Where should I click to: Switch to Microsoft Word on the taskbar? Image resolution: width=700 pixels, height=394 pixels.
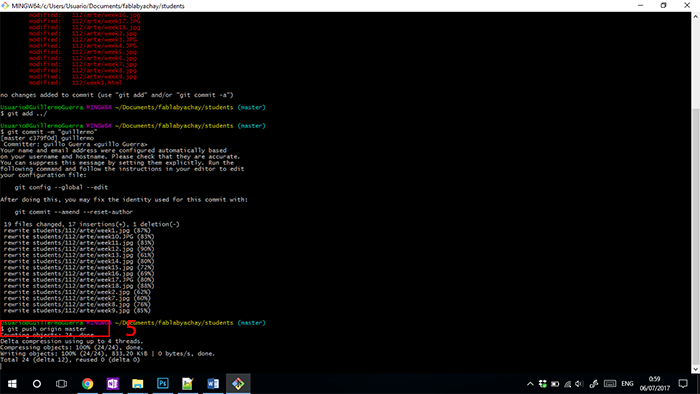(x=213, y=384)
